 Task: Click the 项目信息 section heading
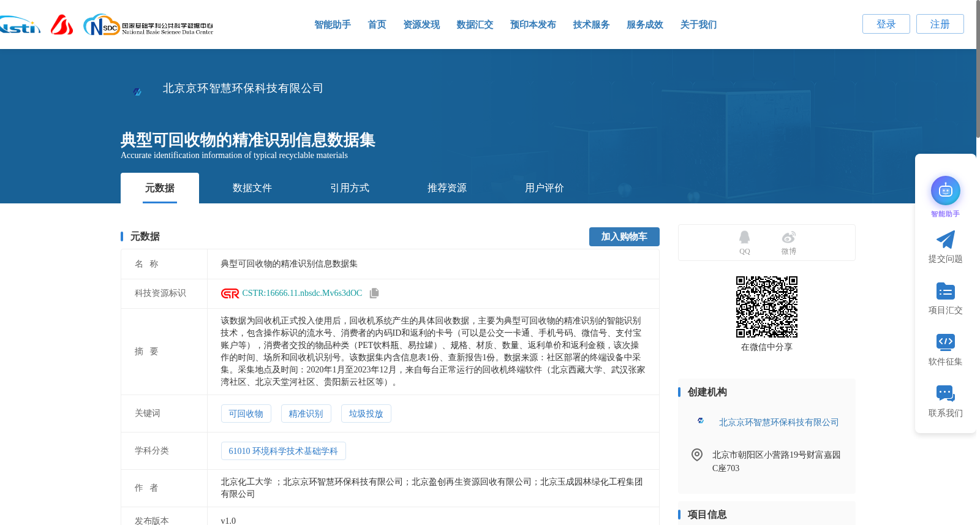707,515
